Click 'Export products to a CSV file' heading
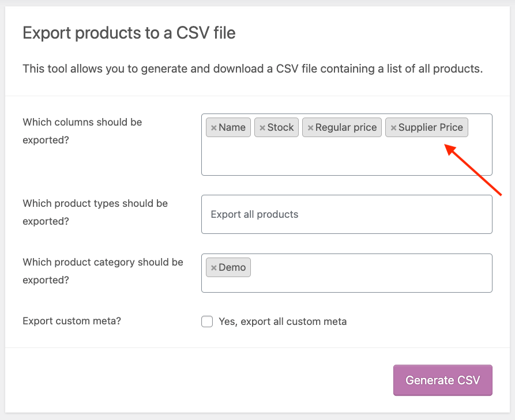The image size is (515, 420). coord(129,33)
